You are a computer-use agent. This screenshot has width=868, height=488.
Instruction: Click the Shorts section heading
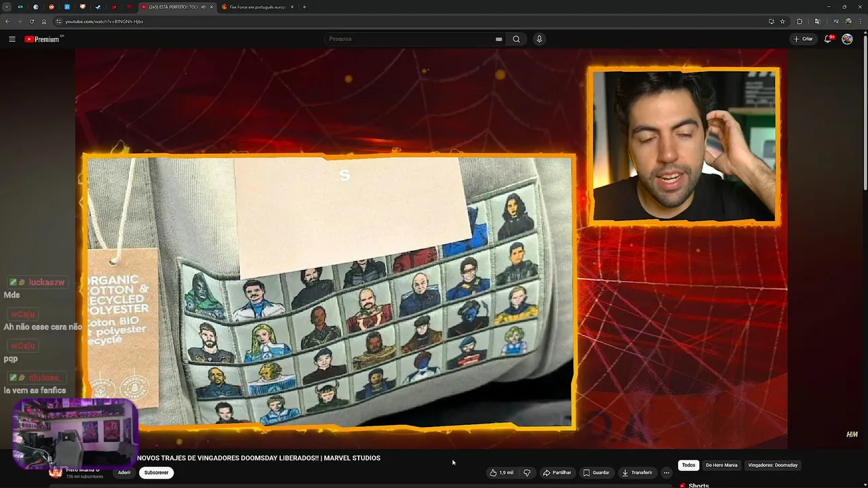[698, 485]
